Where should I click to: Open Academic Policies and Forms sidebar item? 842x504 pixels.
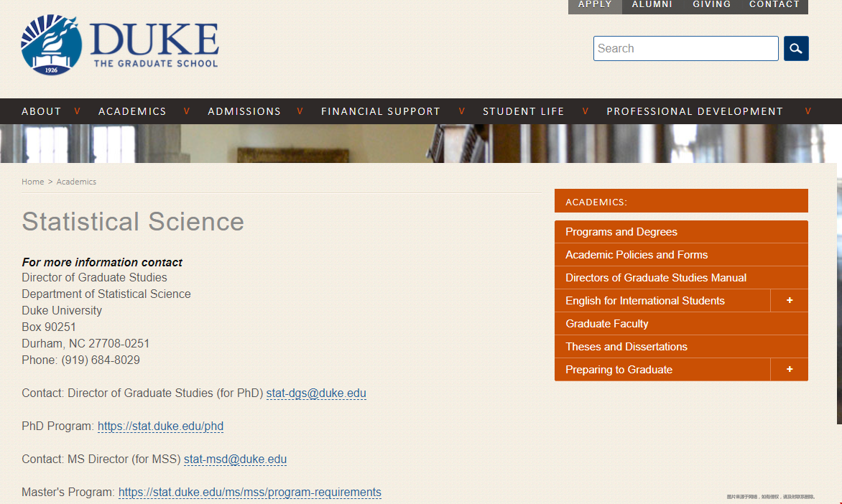coord(637,254)
